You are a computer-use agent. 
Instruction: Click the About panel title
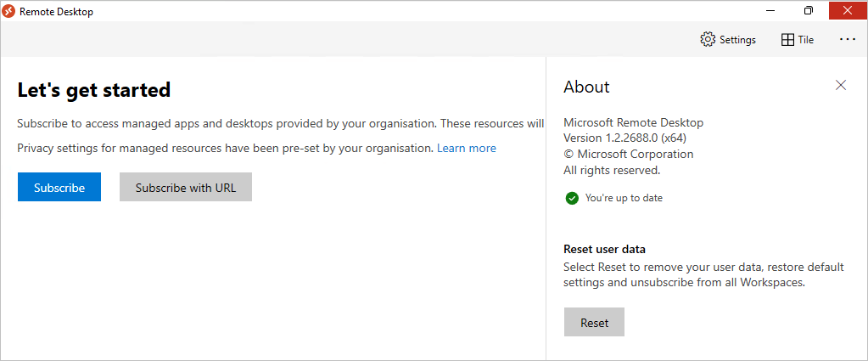pyautogui.click(x=586, y=87)
